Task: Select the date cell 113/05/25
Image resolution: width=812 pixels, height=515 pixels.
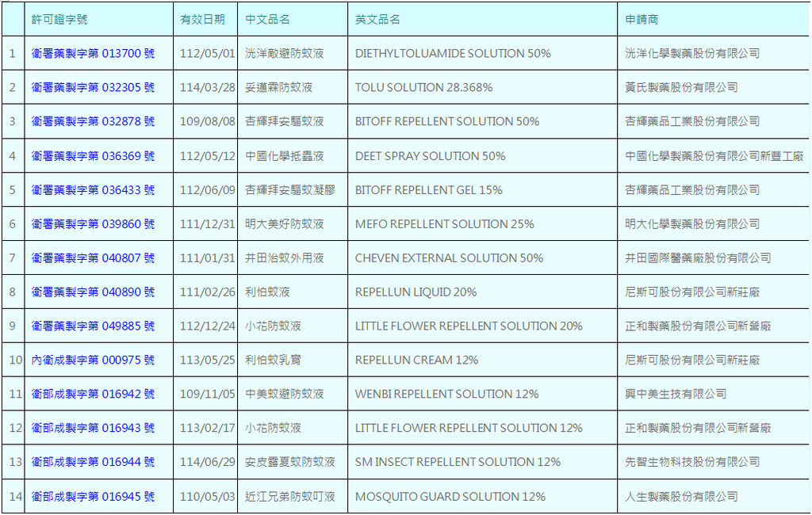Action: (207, 360)
